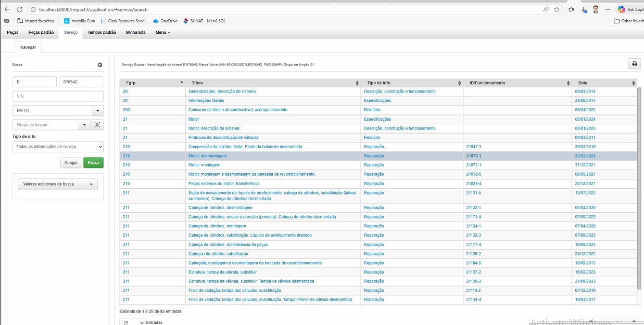Collapse the Busca search panel
This screenshot has height=325, width=644.
[x=100, y=65]
